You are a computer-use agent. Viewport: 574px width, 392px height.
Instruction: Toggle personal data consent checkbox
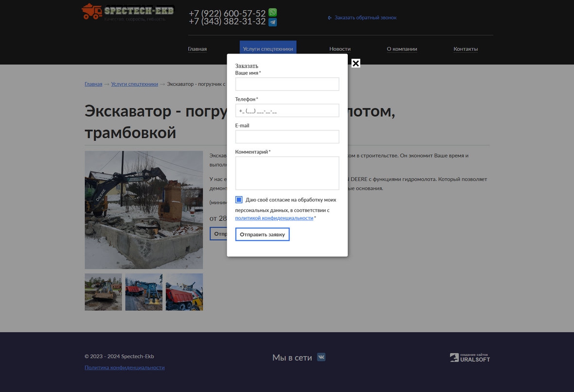239,200
